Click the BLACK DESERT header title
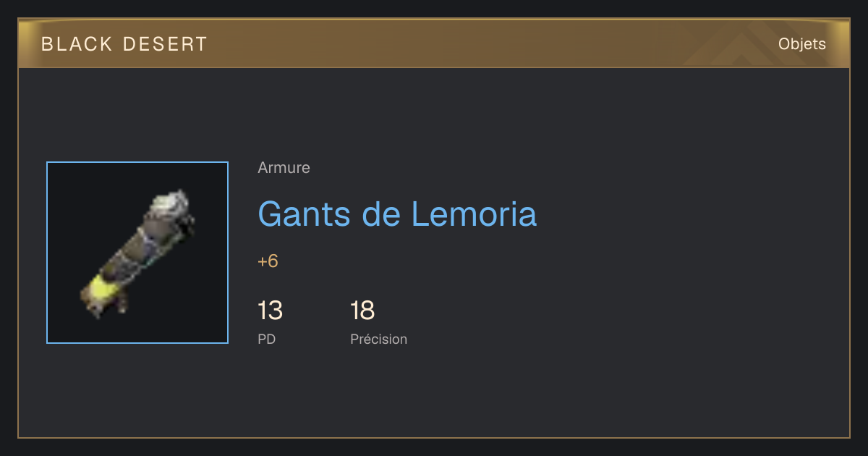 point(124,44)
